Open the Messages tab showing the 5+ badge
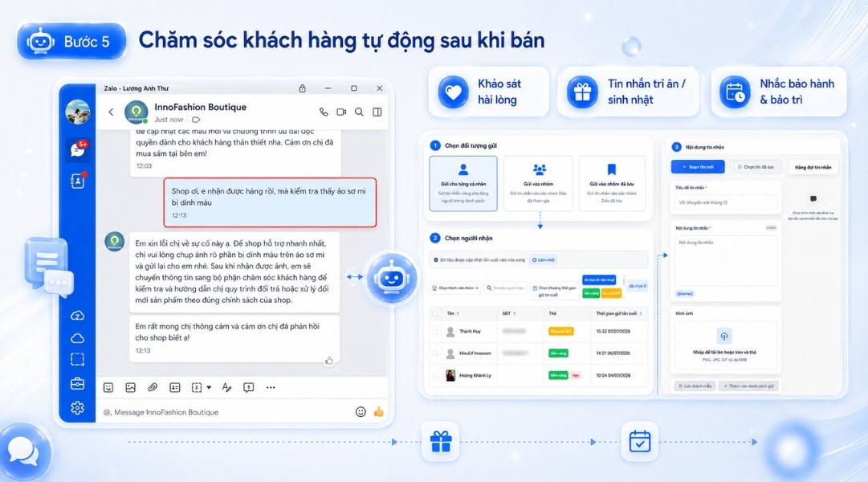The width and height of the screenshot is (868, 482). pos(78,149)
